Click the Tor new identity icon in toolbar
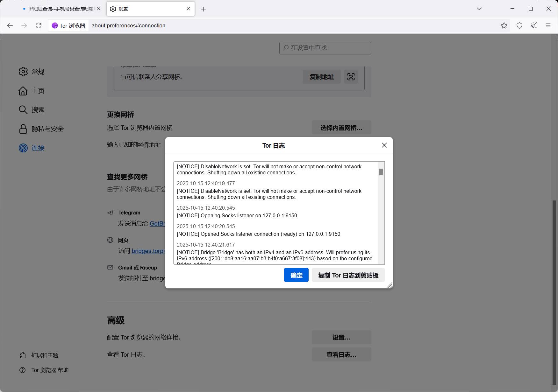The image size is (558, 392). pyautogui.click(x=534, y=25)
